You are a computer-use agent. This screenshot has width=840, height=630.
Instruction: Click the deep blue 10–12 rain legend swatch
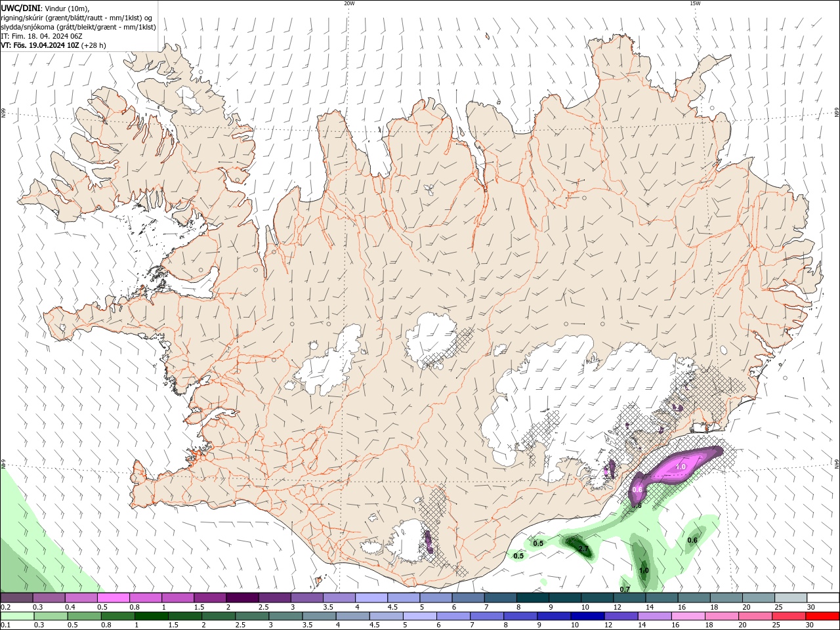[x=587, y=616]
